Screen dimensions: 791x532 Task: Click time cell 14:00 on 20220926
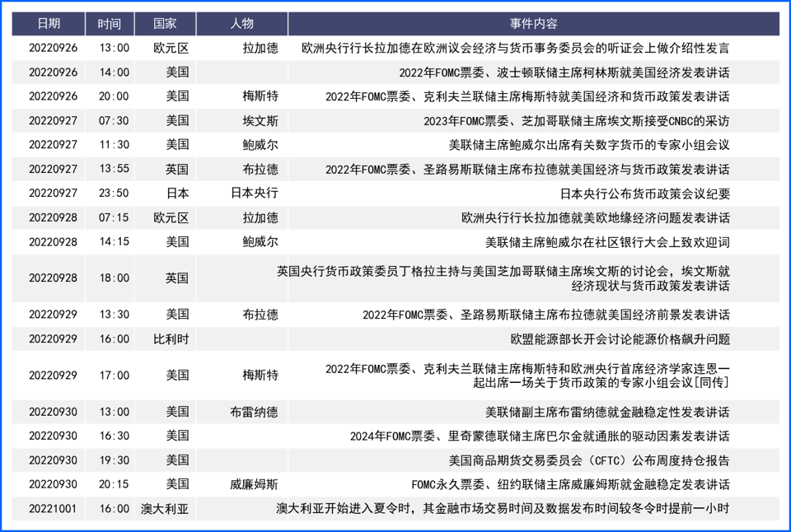[x=115, y=72]
